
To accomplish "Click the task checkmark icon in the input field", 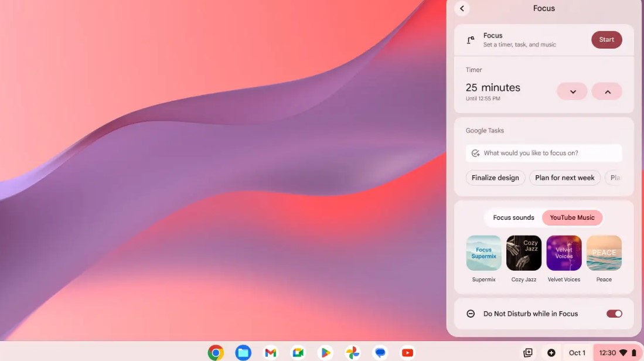I will click(475, 153).
